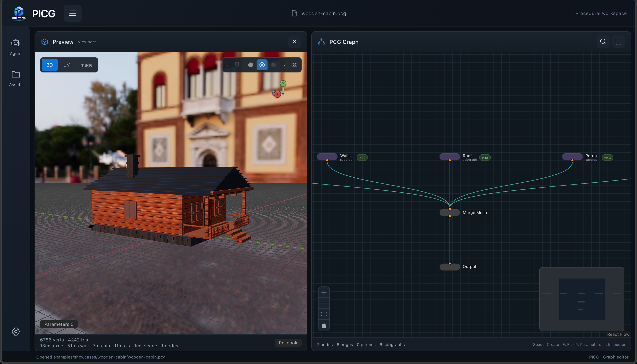The height and width of the screenshot is (364, 637).
Task: Snap view to the X axis gizmo
Action: click(277, 94)
